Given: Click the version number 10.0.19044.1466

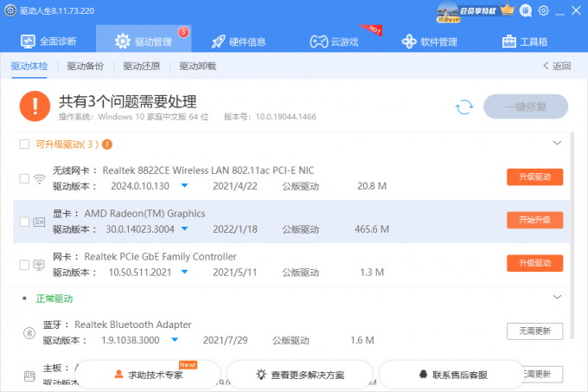Looking at the screenshot, I should [x=285, y=117].
